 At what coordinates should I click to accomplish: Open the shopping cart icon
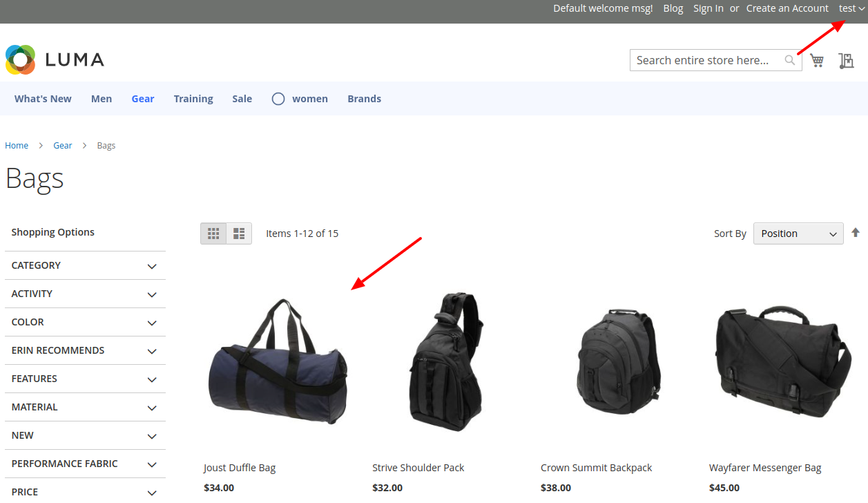point(818,61)
